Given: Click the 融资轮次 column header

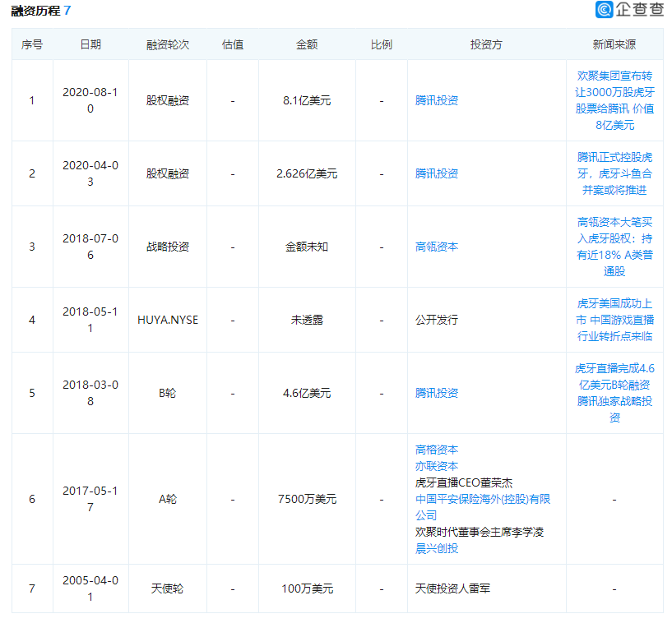Looking at the screenshot, I should (x=167, y=44).
